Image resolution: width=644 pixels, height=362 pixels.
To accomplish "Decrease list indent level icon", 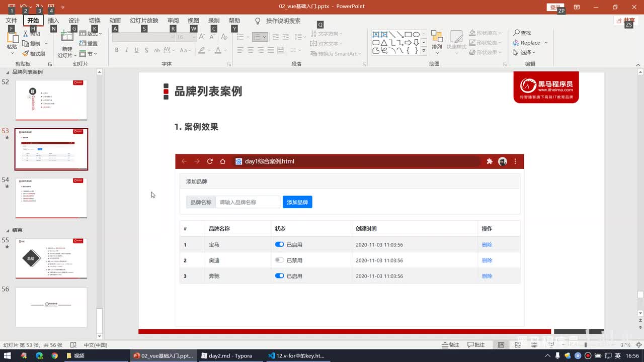I will coord(276,37).
